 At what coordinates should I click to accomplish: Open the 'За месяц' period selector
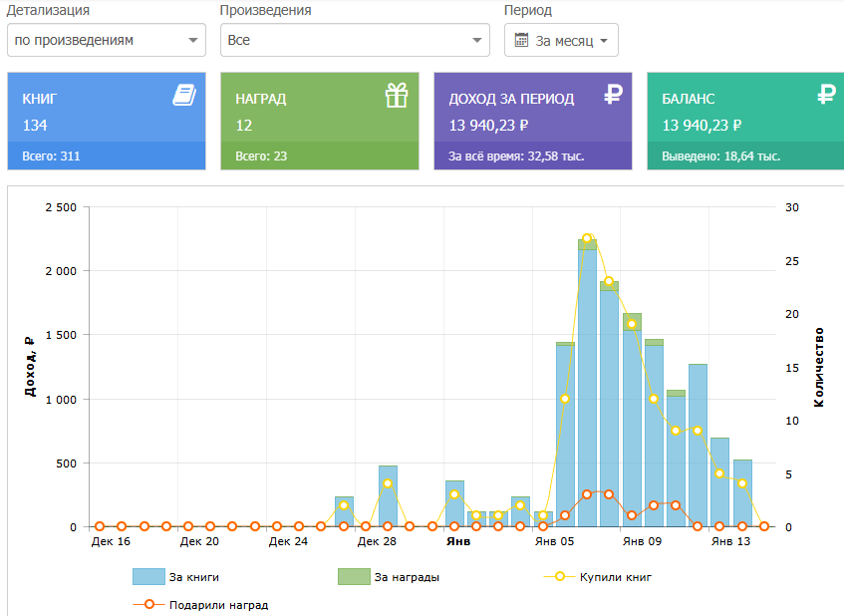click(x=561, y=40)
